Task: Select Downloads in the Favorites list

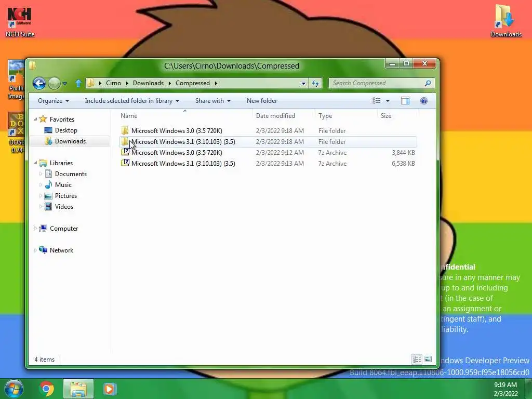Action: [70, 141]
